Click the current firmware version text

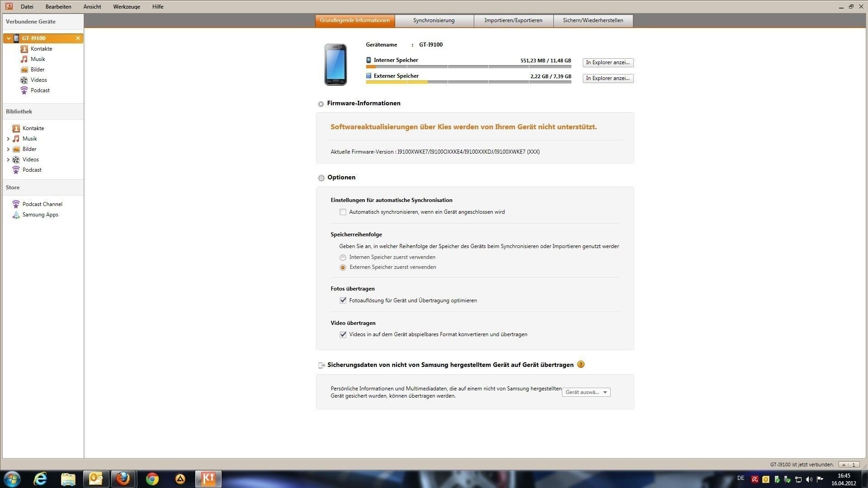[435, 152]
